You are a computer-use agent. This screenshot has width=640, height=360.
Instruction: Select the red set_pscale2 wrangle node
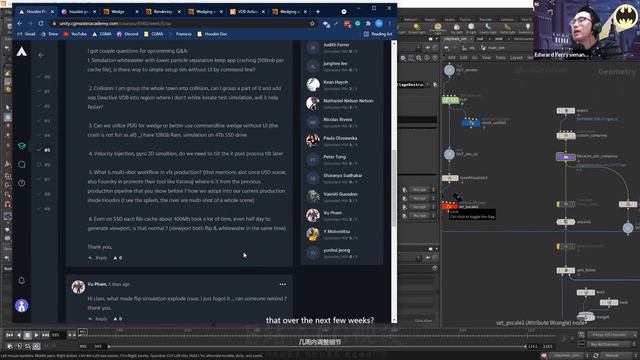coord(449,207)
